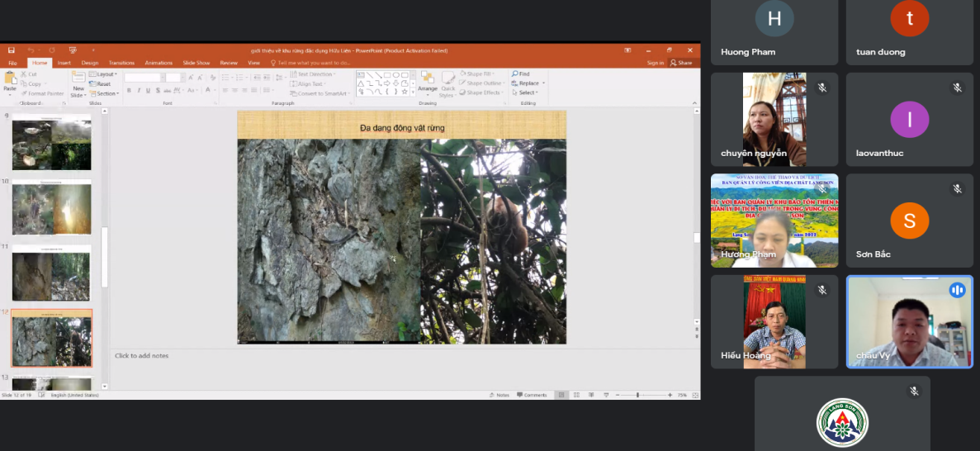This screenshot has height=451, width=980.
Task: Click the Tell me what you want to do box
Action: coord(310,63)
